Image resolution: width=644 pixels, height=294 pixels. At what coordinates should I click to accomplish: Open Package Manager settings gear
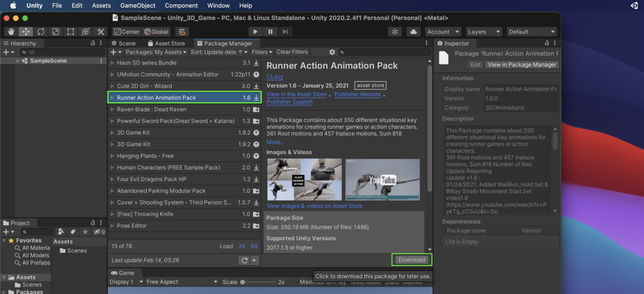(x=332, y=52)
